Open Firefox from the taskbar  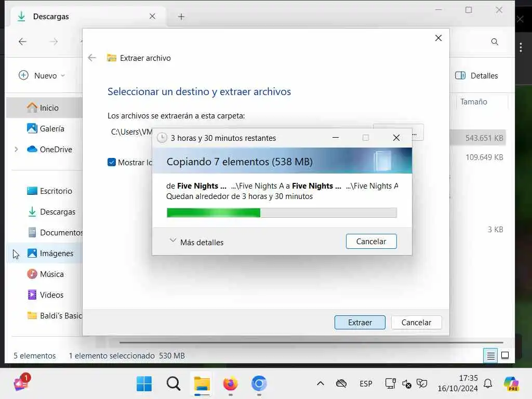click(x=230, y=384)
